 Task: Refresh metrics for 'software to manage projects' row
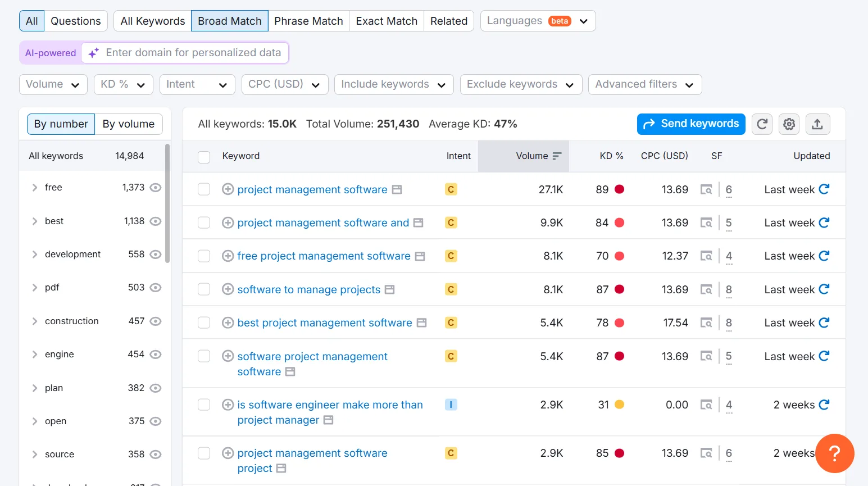(x=824, y=289)
